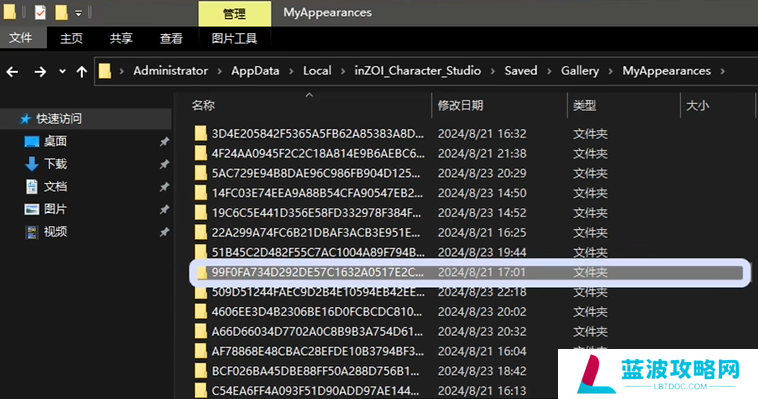The width and height of the screenshot is (758, 399).
Task: Expand chevron after Gallery in address bar
Action: (x=611, y=71)
